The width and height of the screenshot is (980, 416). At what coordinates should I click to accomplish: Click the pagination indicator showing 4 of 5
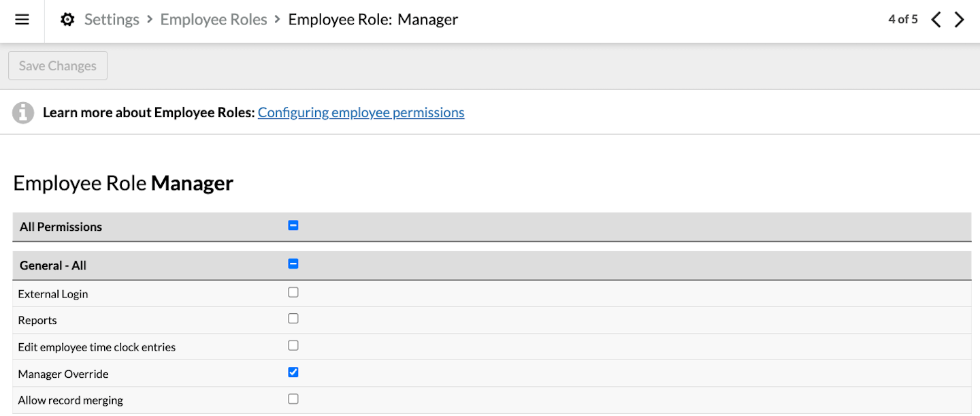tap(902, 19)
